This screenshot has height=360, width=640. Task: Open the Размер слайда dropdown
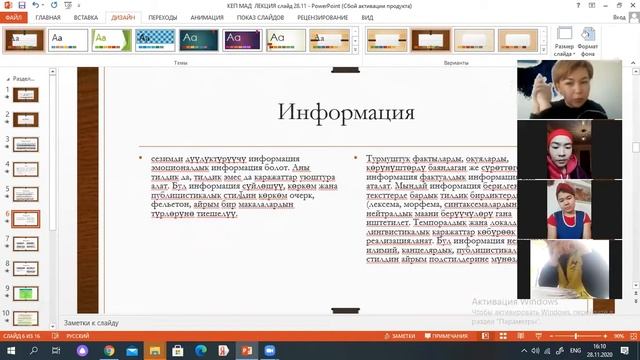[x=564, y=41]
